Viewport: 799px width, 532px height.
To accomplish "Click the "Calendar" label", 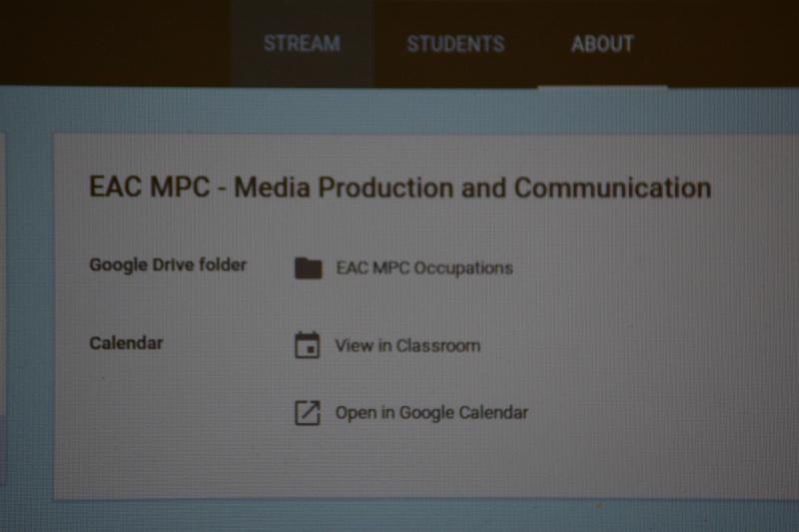I will (x=126, y=343).
